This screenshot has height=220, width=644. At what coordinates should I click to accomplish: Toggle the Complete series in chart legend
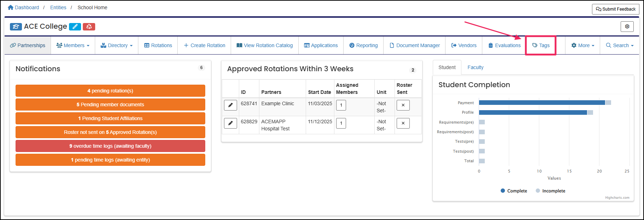point(514,191)
